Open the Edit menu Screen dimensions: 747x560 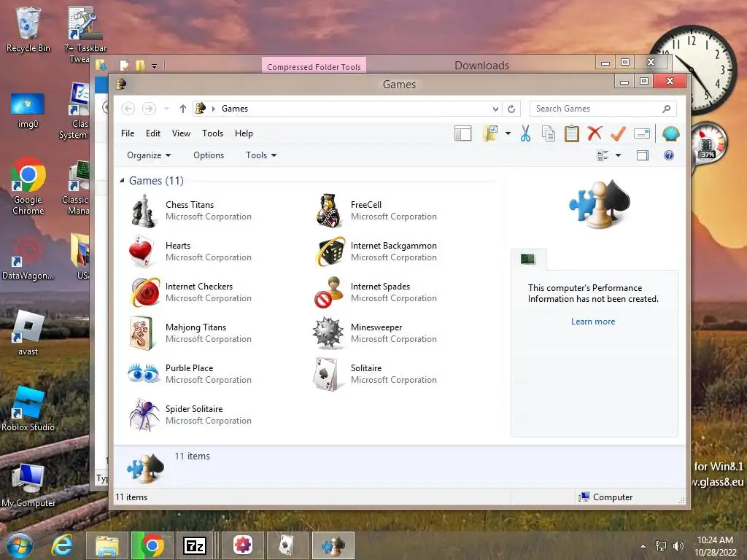point(153,133)
